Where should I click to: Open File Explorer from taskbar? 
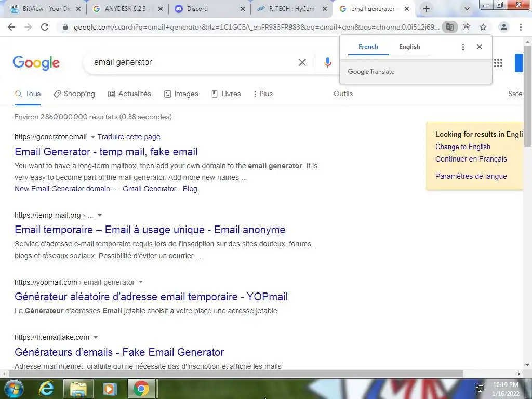[78, 389]
